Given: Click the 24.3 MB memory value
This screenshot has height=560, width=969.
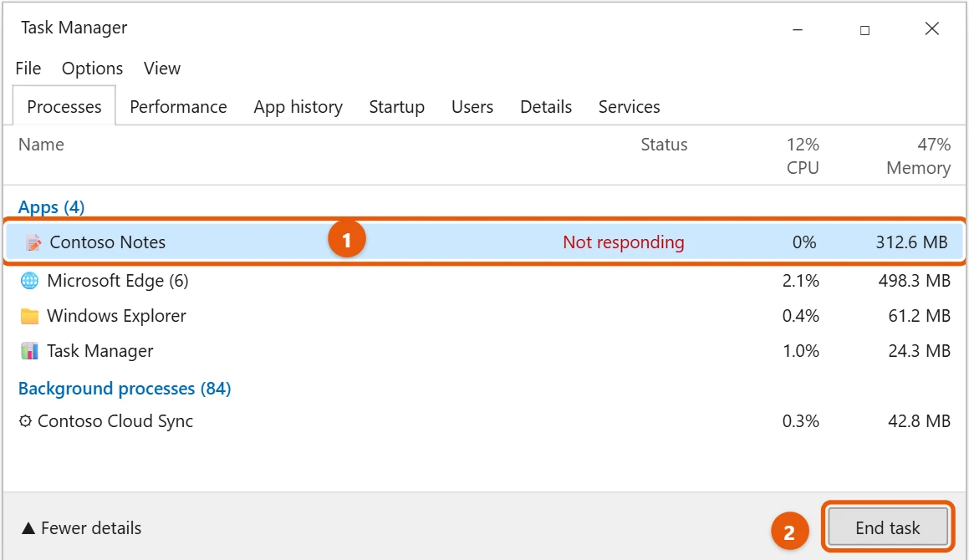Looking at the screenshot, I should coord(919,351).
